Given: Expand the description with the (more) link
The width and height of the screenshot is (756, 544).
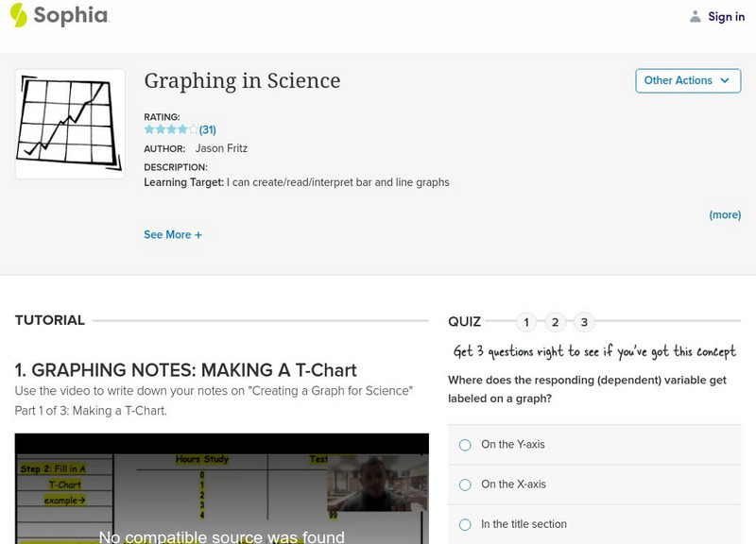Looking at the screenshot, I should (725, 214).
